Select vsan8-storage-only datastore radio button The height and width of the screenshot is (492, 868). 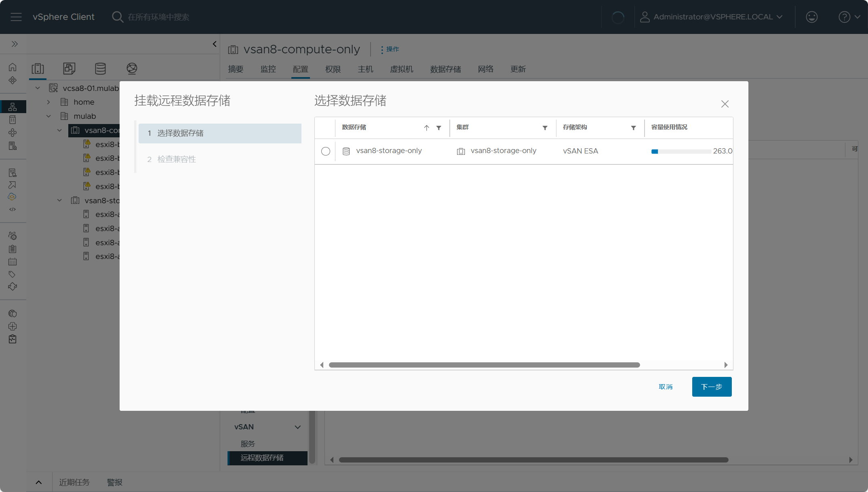pos(326,151)
